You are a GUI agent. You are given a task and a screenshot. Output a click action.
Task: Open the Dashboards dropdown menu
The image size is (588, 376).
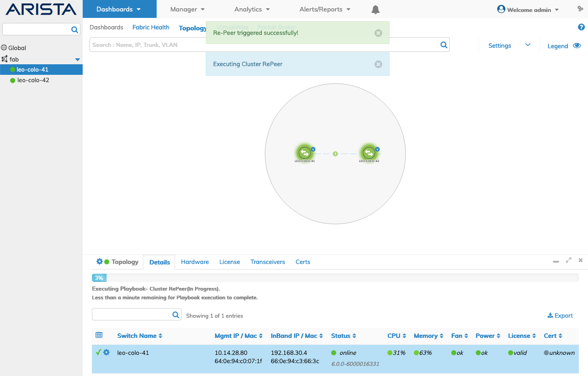(x=119, y=9)
